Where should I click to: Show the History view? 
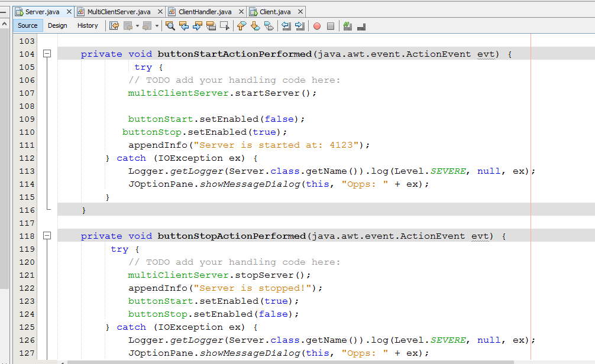point(88,25)
